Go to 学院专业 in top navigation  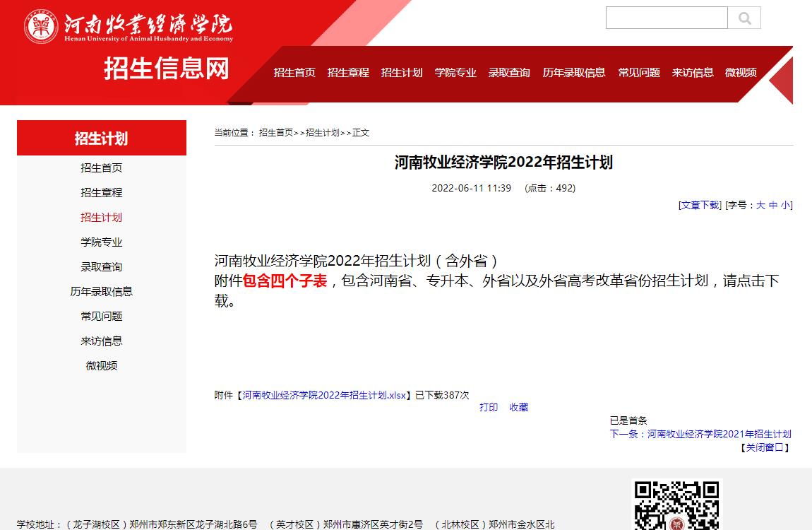point(455,73)
